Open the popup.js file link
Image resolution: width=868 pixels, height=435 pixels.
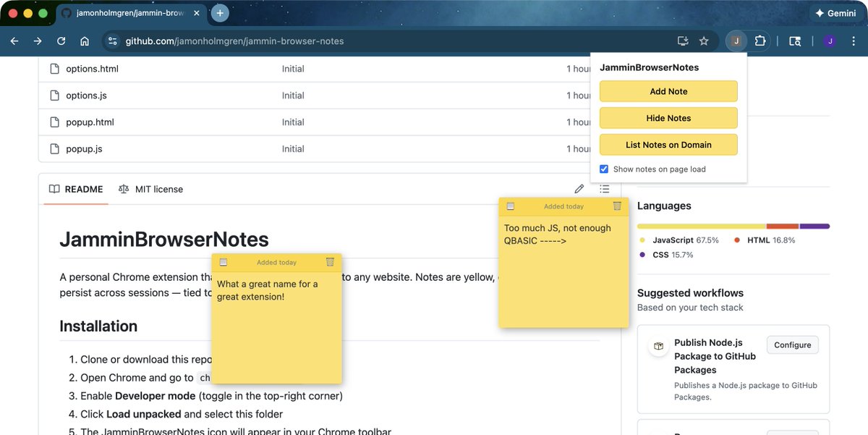click(84, 149)
